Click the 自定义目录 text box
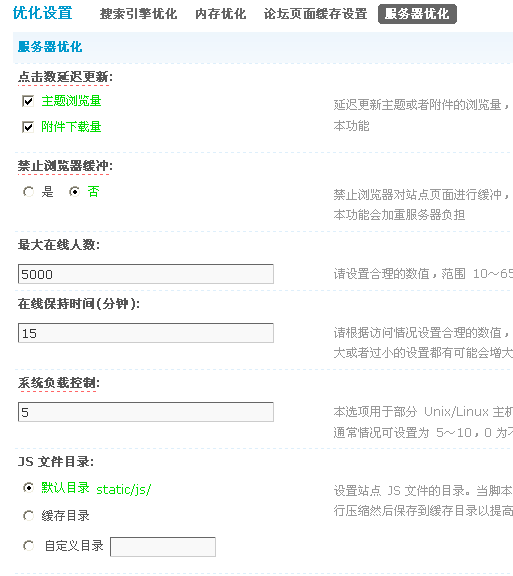This screenshot has width=513, height=576. coord(163,547)
